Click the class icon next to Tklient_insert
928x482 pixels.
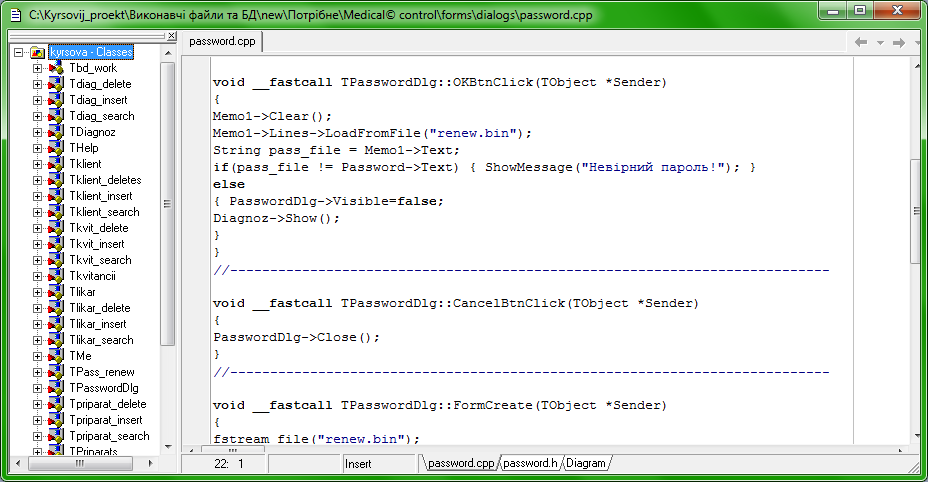coord(56,196)
